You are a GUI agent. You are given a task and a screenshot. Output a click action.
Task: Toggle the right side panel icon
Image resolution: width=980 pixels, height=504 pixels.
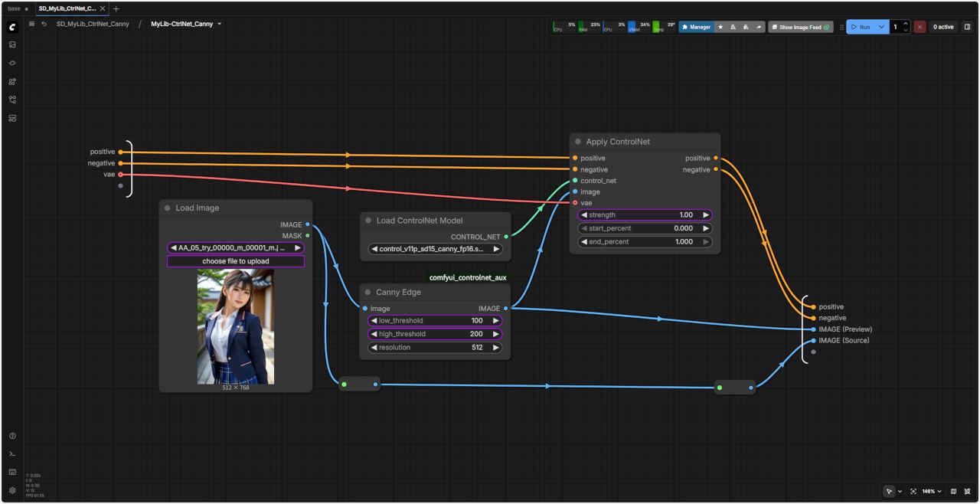click(967, 27)
